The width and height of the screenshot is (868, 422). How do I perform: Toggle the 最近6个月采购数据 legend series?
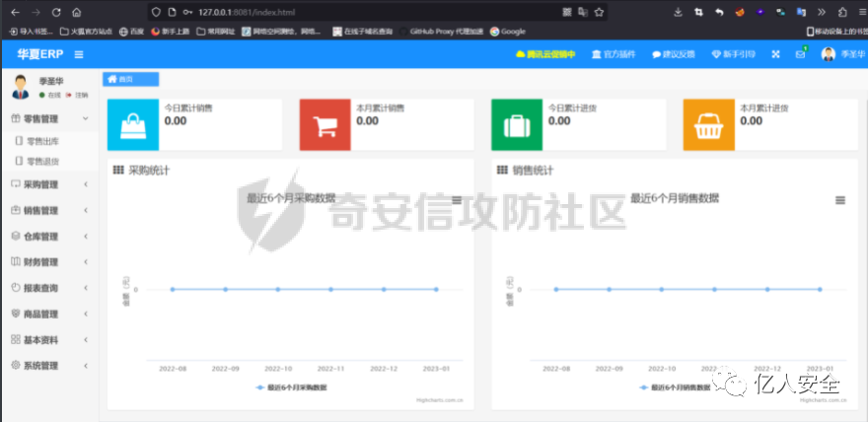point(291,387)
